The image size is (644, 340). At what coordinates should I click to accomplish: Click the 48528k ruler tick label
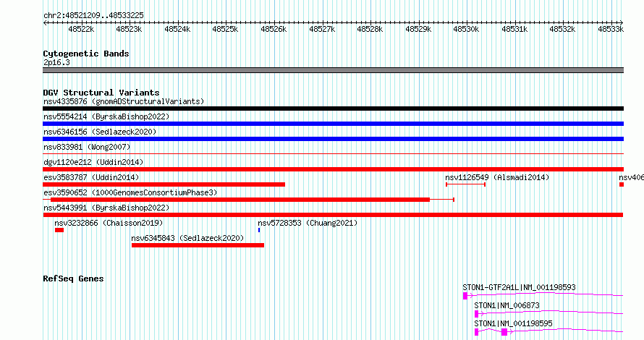pyautogui.click(x=370, y=29)
